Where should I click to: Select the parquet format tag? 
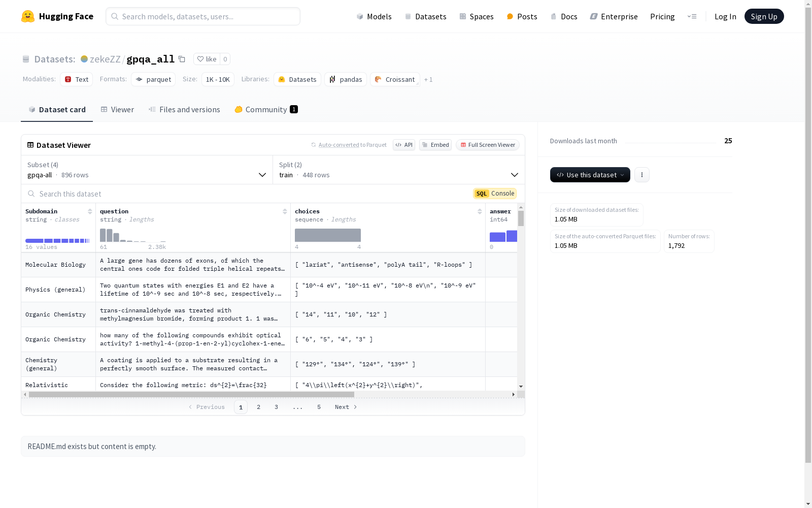pyautogui.click(x=153, y=79)
